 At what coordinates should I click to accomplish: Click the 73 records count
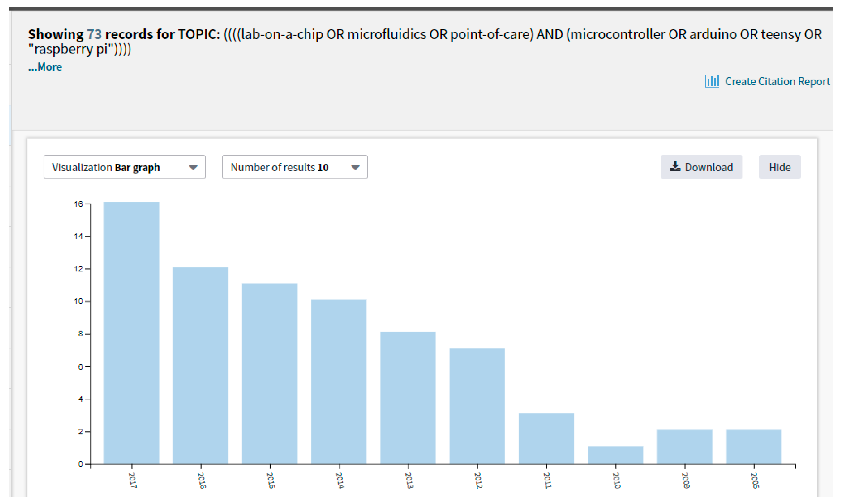point(94,34)
